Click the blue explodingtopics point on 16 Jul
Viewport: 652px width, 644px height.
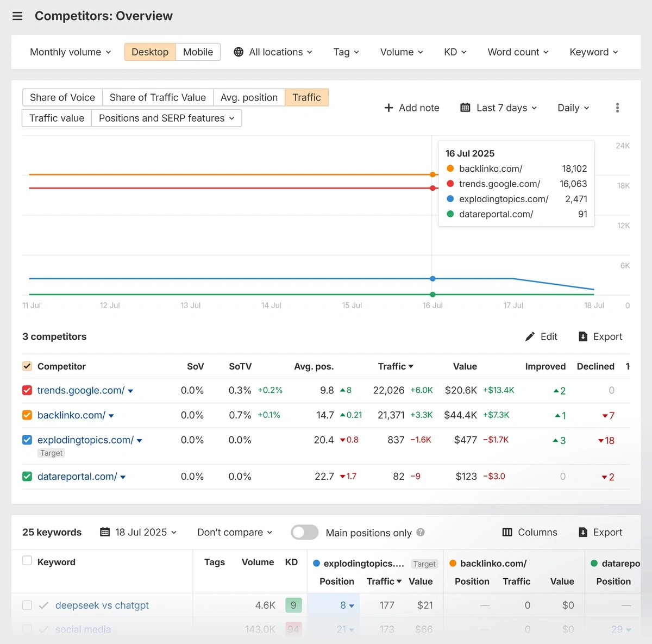[x=432, y=278]
